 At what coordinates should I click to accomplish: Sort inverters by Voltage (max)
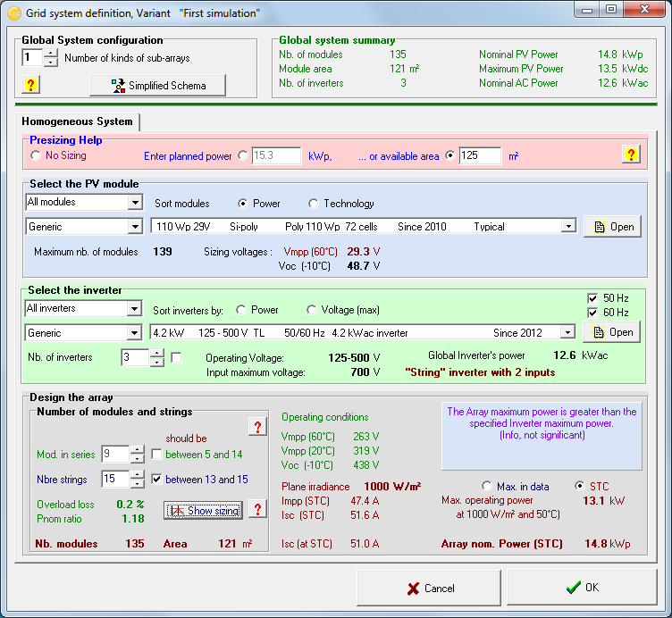[x=312, y=310]
